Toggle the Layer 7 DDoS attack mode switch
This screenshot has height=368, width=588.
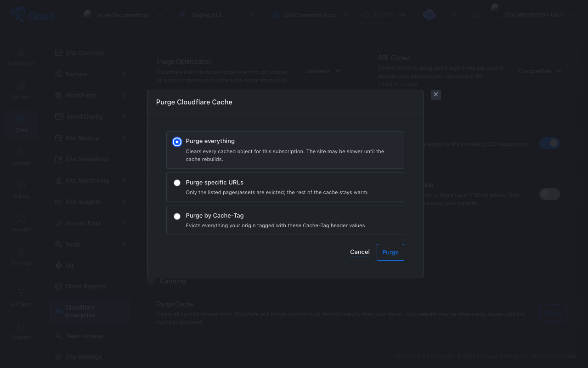[549, 194]
